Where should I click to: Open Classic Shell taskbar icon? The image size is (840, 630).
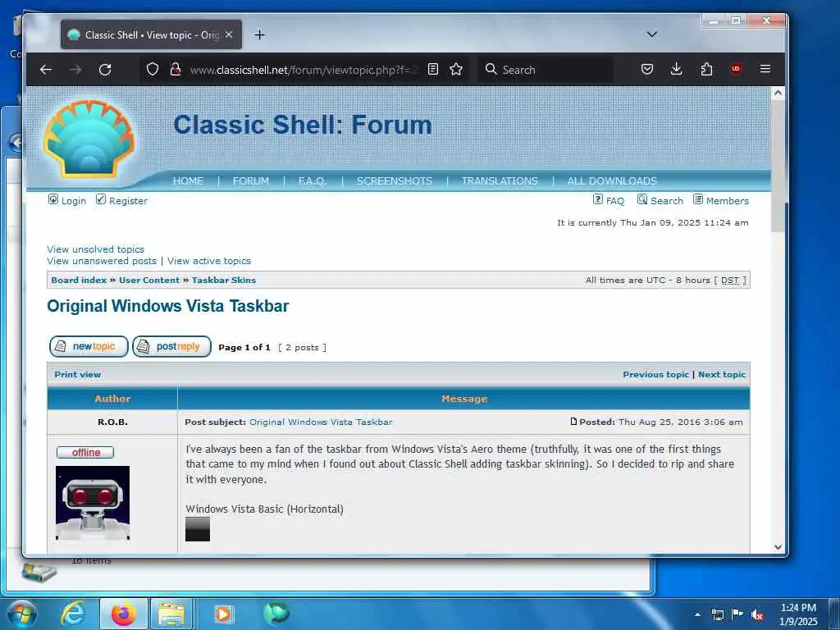click(x=276, y=614)
